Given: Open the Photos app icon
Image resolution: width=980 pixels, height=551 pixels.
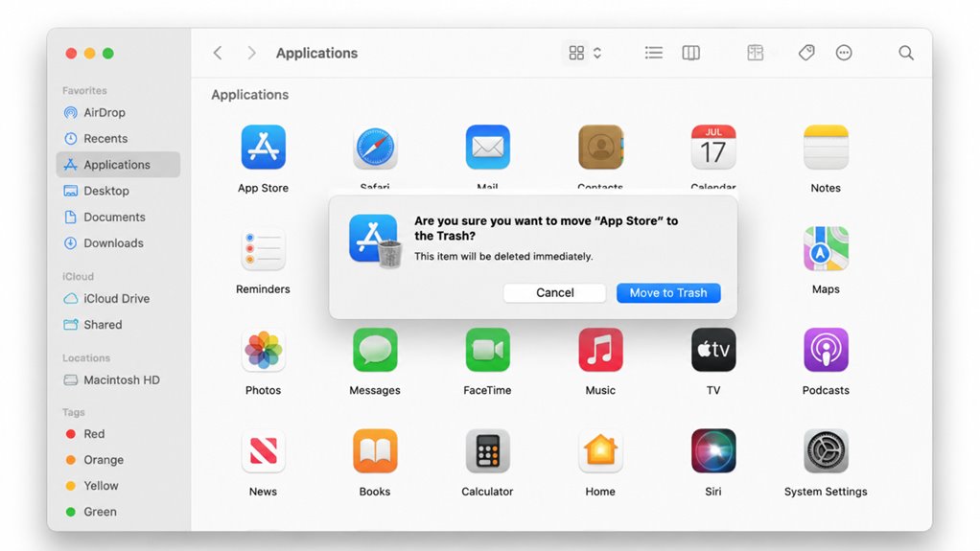Looking at the screenshot, I should pos(263,350).
